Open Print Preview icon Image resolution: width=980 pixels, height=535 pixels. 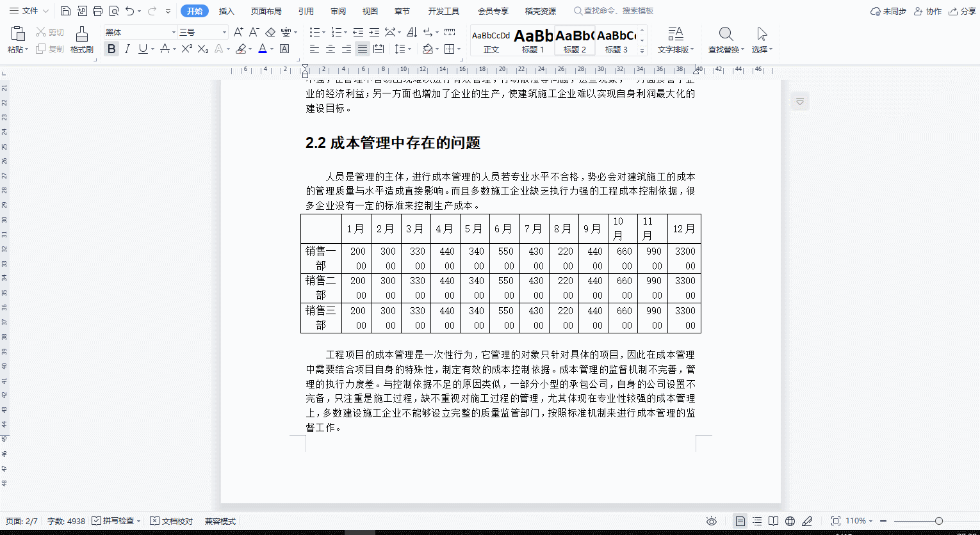114,11
